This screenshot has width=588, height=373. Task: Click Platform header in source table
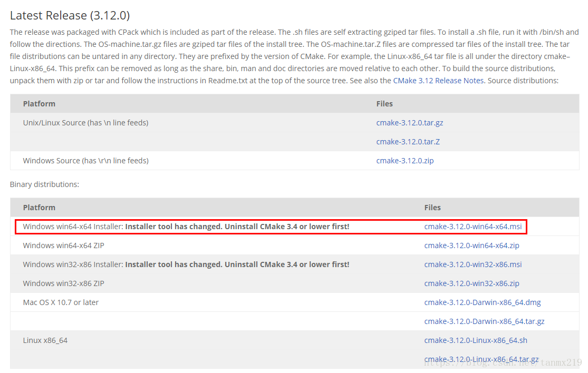coord(39,104)
